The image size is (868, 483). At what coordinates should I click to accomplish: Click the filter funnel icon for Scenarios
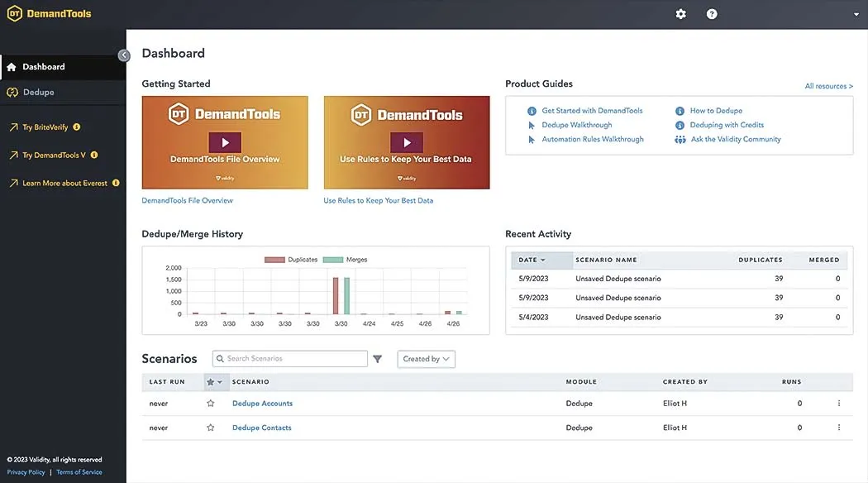[x=378, y=359]
